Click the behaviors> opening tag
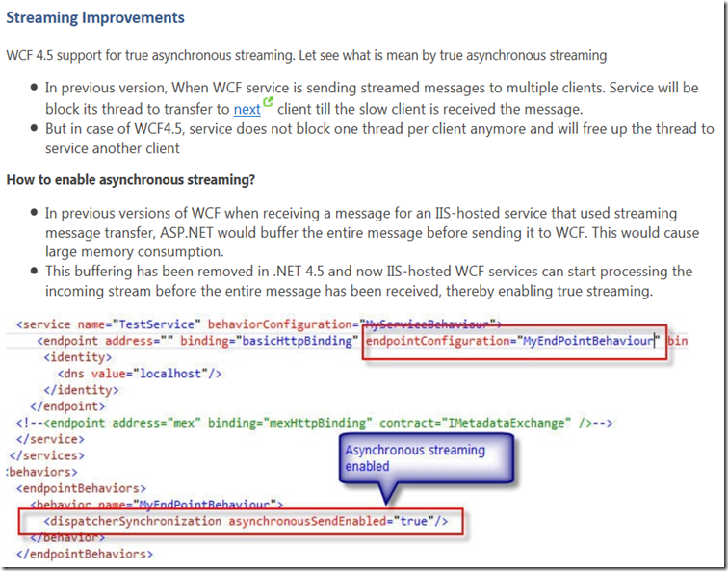This screenshot has height=571, width=728. coord(41,472)
